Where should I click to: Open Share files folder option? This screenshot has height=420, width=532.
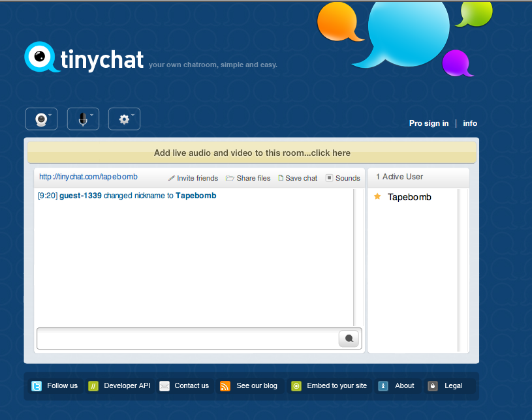[248, 178]
